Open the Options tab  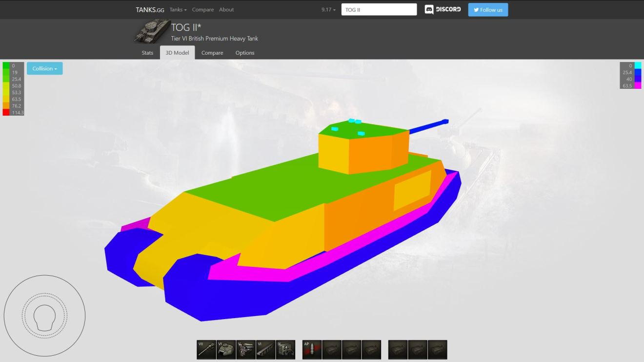point(245,53)
